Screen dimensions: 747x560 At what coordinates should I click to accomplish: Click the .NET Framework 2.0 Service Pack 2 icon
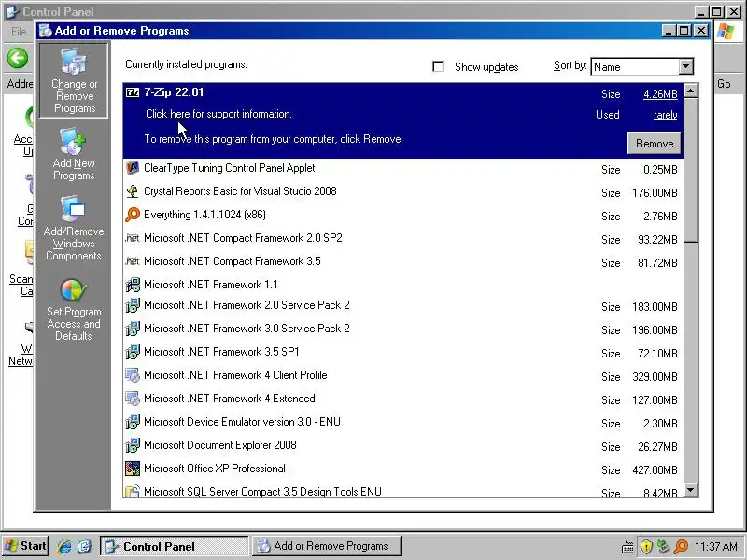tap(133, 305)
